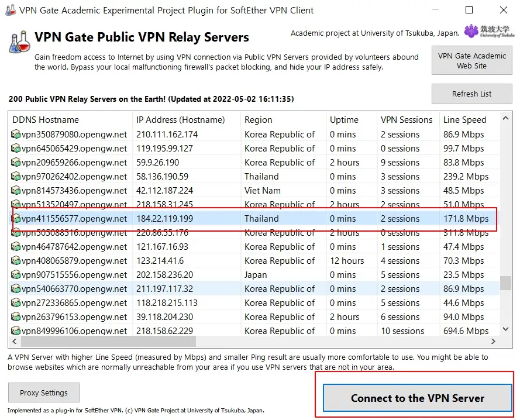Click the 94.0 Mbps line speed cell
Viewport: 520px width, 420px height.
pos(464,317)
